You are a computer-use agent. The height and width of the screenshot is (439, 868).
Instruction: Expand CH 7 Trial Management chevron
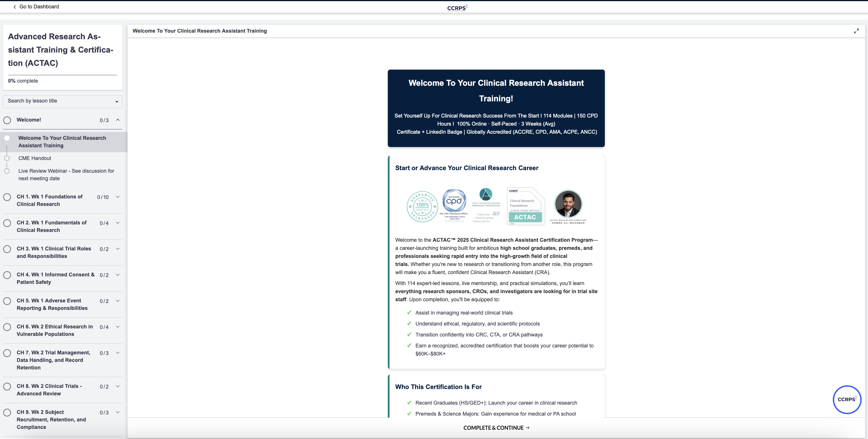point(118,352)
